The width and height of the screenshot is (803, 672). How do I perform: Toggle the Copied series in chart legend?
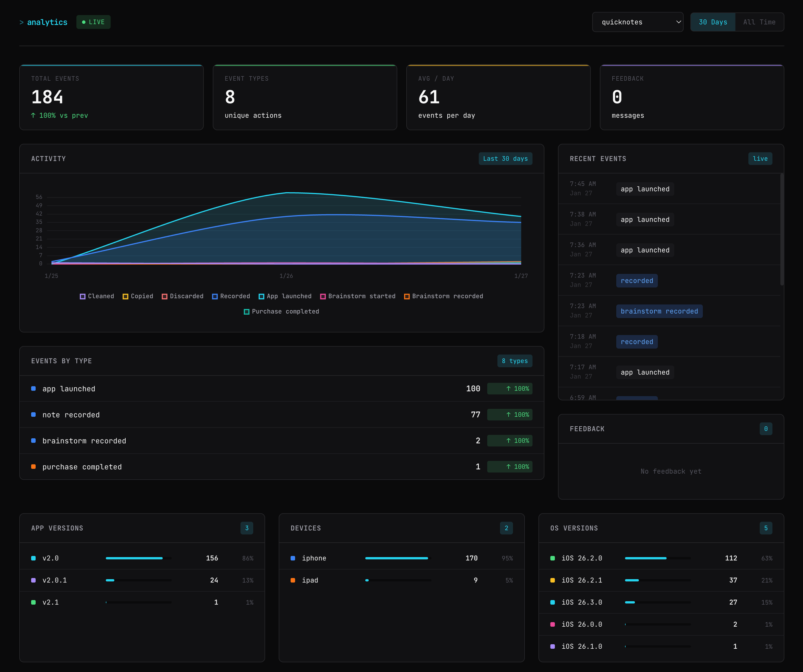125,296
